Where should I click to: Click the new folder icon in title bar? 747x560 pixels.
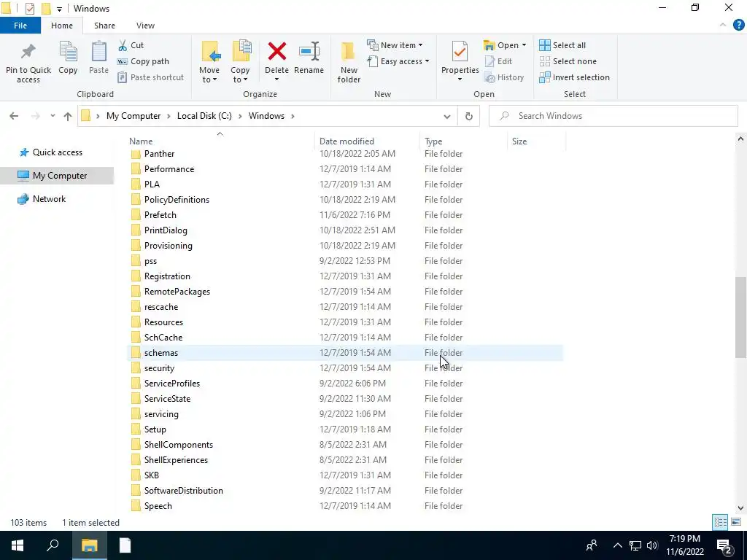[x=46, y=9]
